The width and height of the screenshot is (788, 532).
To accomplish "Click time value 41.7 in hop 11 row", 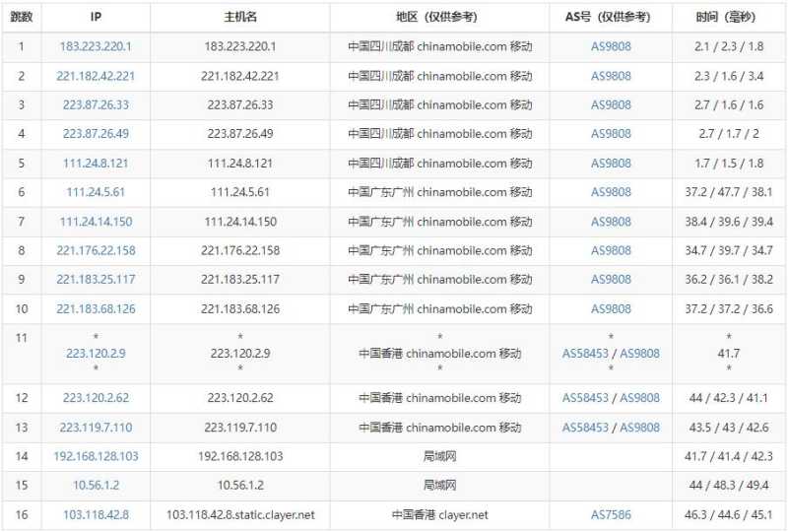I will tap(729, 354).
